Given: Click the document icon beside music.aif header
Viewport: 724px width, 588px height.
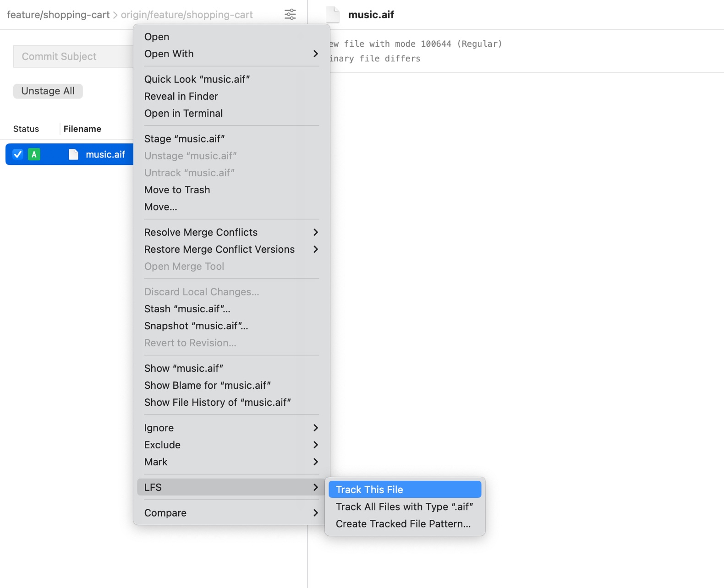Looking at the screenshot, I should pyautogui.click(x=333, y=15).
